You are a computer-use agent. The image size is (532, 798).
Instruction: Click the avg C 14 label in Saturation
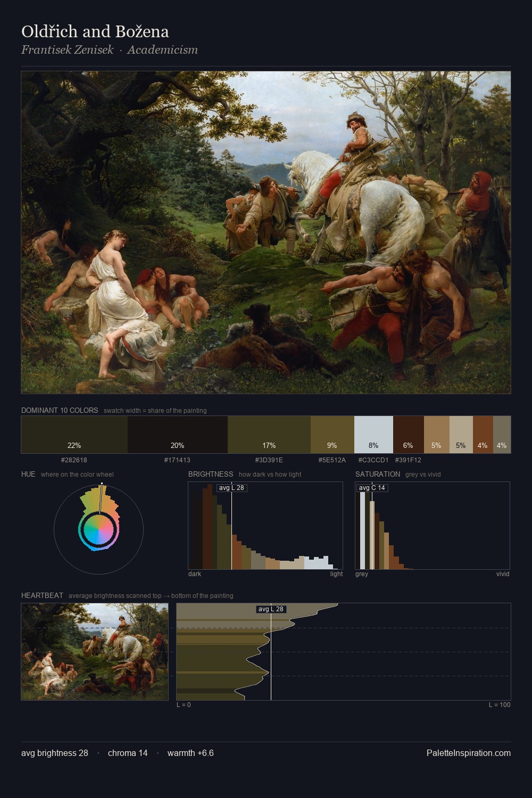(372, 488)
